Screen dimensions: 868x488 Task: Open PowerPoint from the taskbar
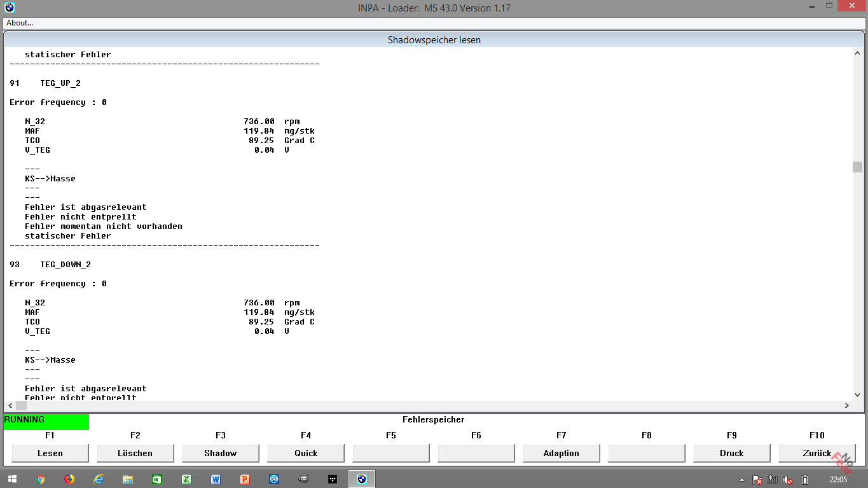click(245, 479)
